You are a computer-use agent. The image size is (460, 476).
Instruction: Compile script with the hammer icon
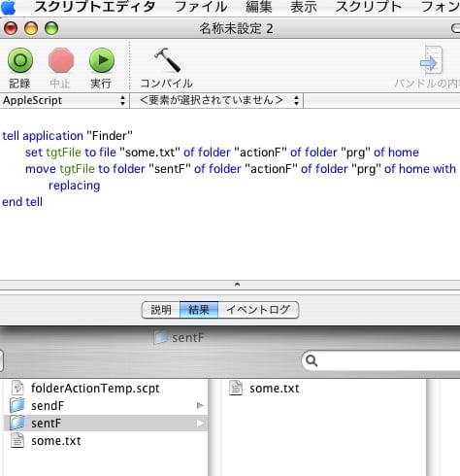167,60
